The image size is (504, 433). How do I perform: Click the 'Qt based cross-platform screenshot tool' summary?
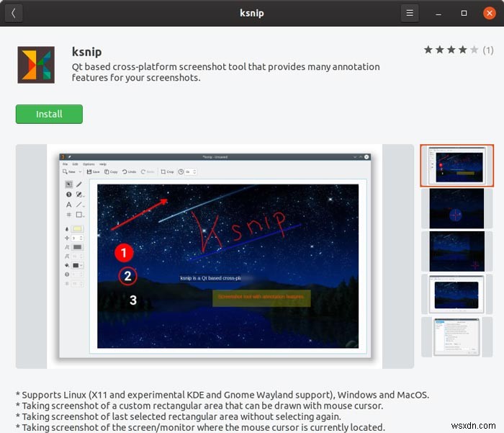pos(225,72)
